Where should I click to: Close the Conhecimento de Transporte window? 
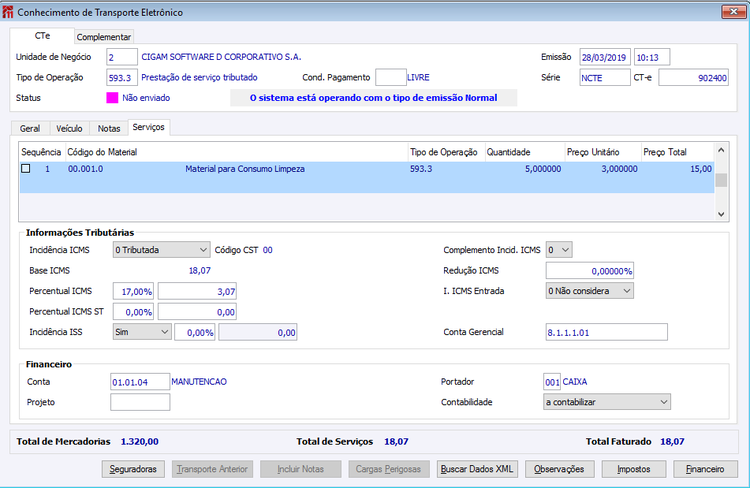(x=733, y=10)
